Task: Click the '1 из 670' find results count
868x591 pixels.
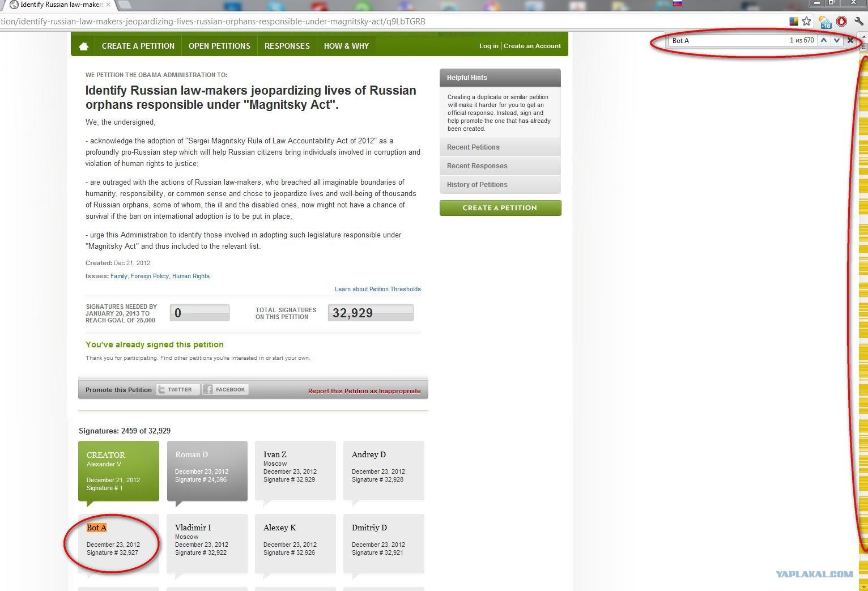Action: click(x=802, y=40)
